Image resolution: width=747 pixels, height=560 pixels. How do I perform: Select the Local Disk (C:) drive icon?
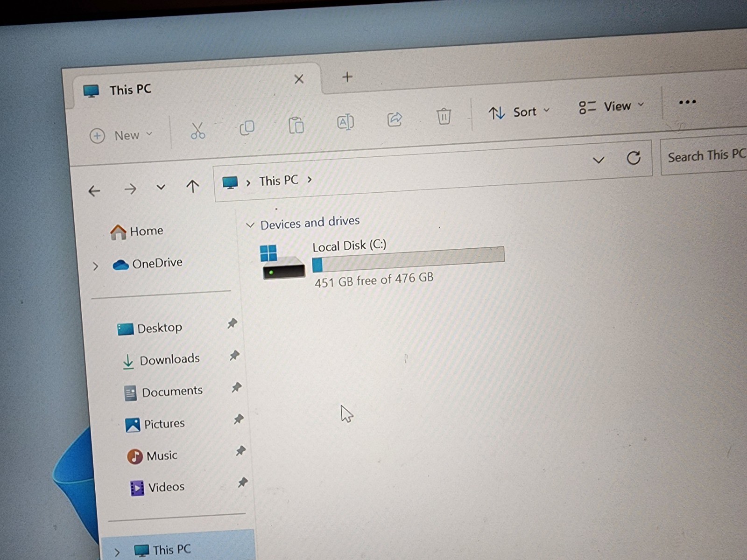coord(282,262)
